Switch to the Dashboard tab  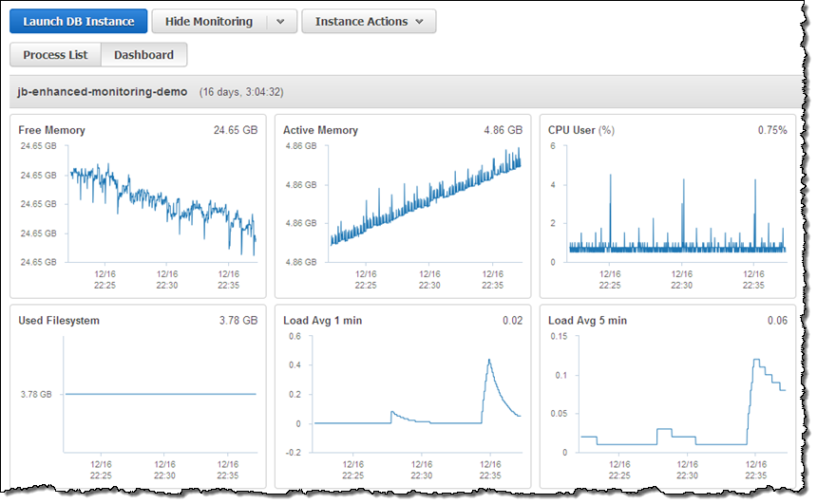pyautogui.click(x=143, y=55)
